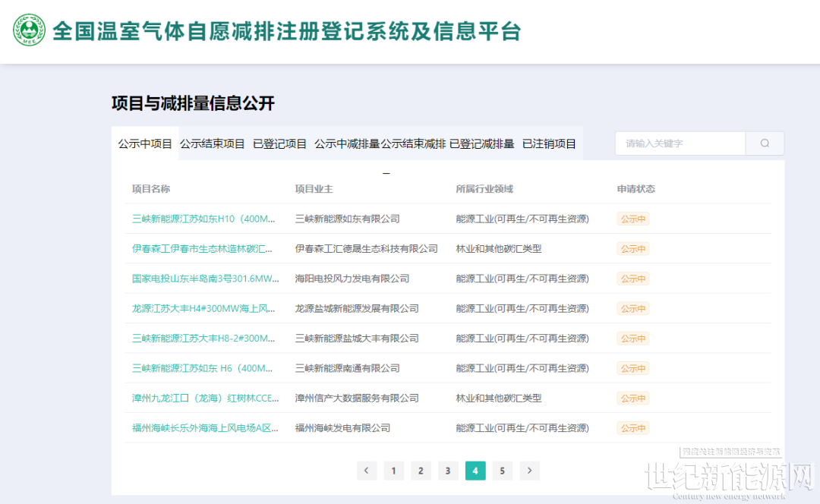Open 三峡新能源江苏大丰H8-2#300M project link

pos(203,339)
